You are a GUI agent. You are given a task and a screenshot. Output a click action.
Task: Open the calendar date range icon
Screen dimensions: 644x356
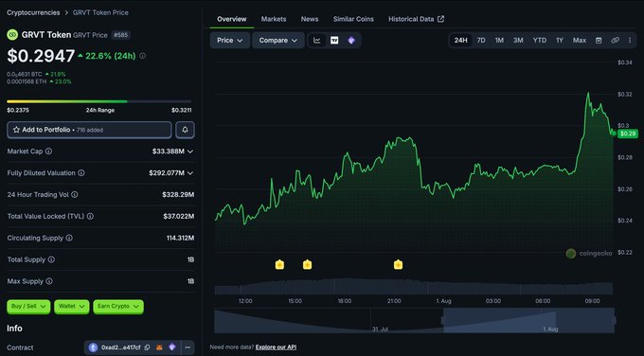click(x=599, y=41)
